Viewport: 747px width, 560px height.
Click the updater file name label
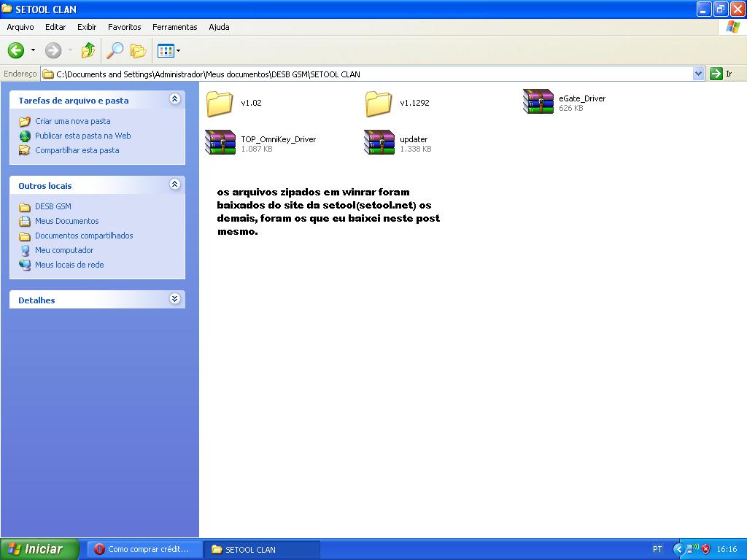coord(414,139)
